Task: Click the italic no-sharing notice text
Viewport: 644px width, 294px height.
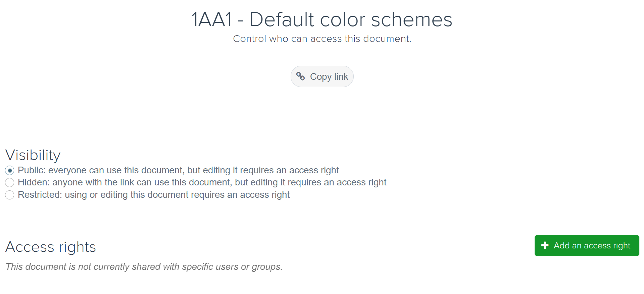Action: point(144,267)
